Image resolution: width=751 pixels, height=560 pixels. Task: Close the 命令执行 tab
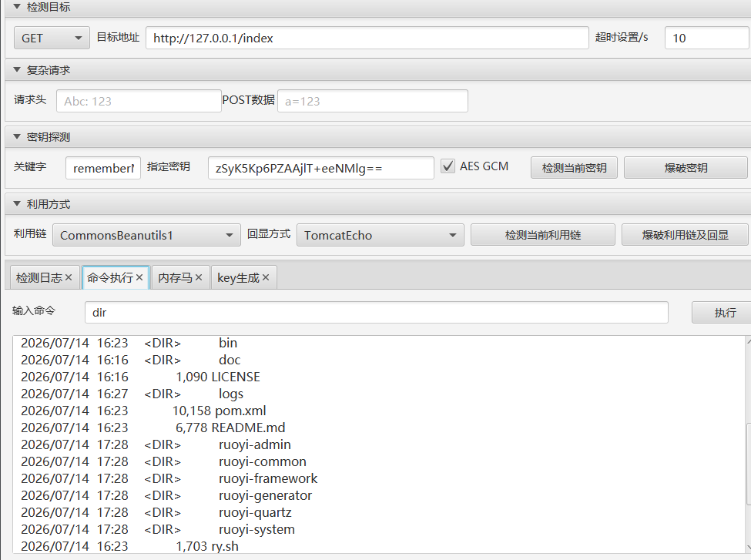tap(139, 277)
